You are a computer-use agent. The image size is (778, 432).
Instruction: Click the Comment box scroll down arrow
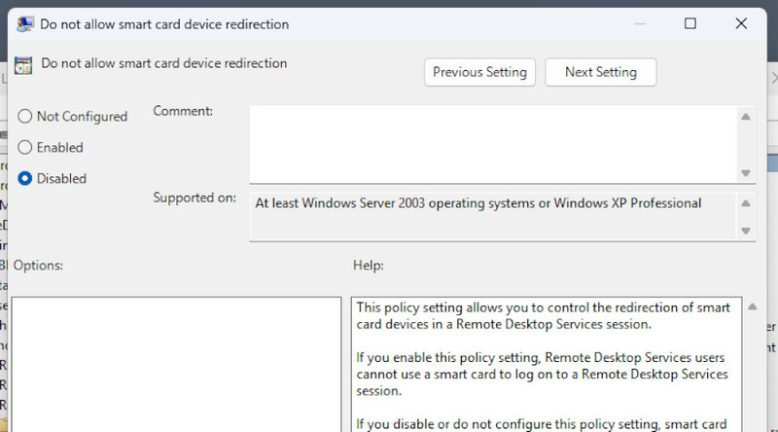pos(746,173)
